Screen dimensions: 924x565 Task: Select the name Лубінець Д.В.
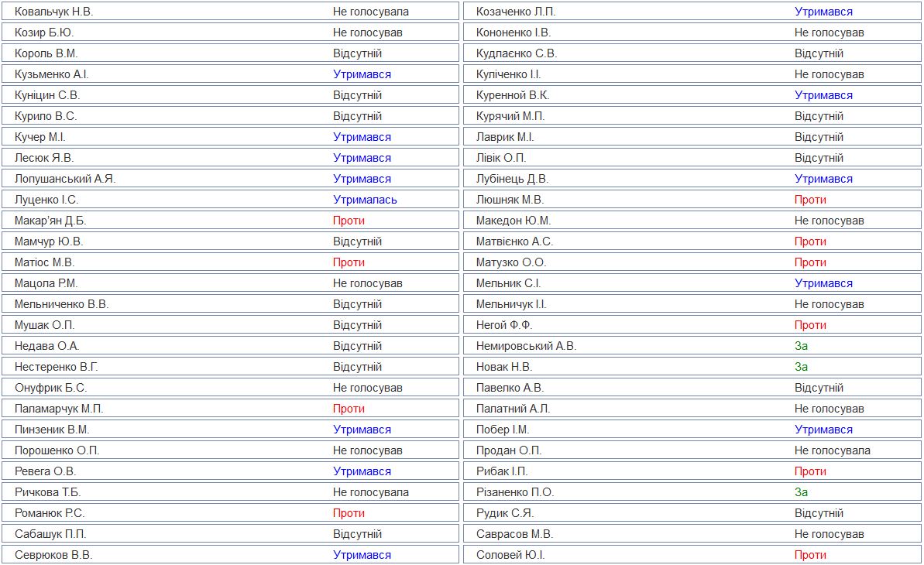pyautogui.click(x=512, y=179)
